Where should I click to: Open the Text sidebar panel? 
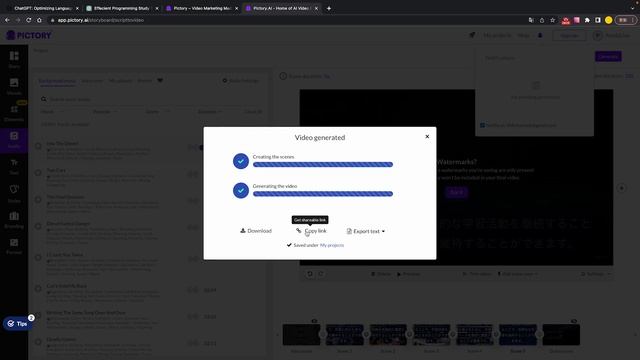[x=14, y=167]
